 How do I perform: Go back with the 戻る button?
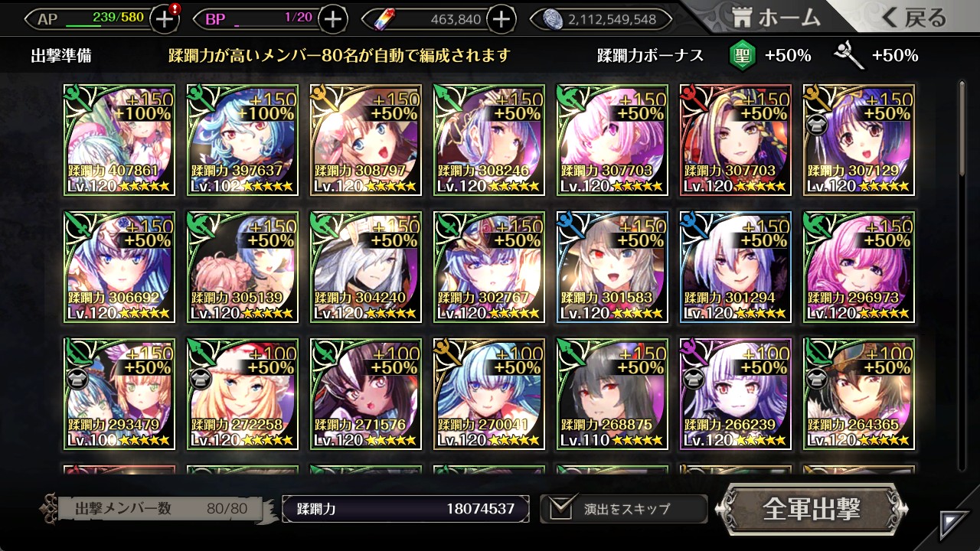(913, 18)
